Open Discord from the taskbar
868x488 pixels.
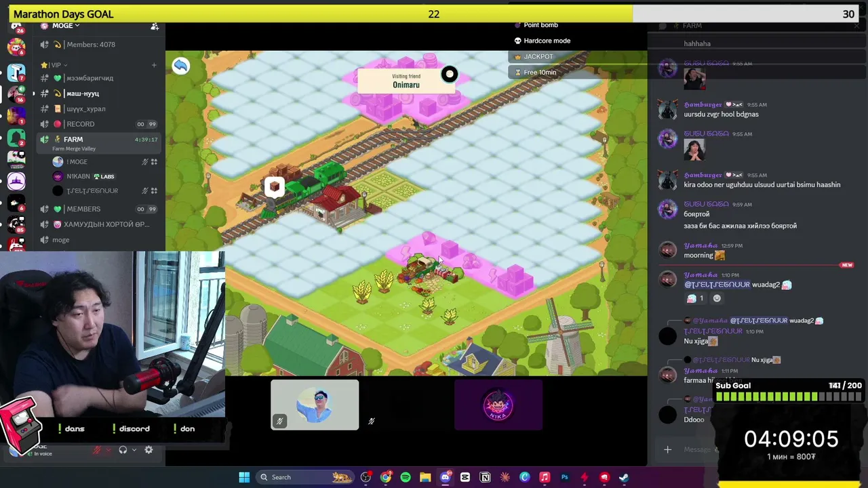point(446,477)
